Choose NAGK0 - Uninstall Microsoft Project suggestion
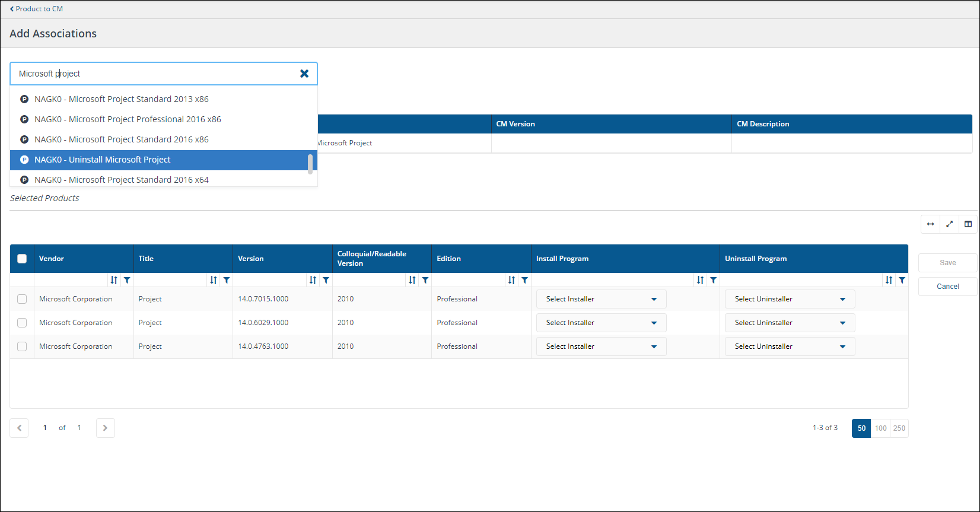Viewport: 980px width, 512px height. pyautogui.click(x=103, y=160)
